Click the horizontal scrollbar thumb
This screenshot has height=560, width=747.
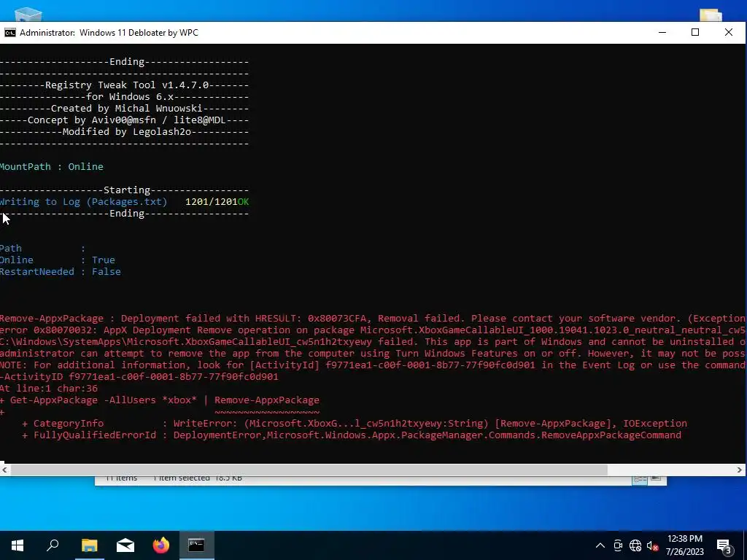[x=309, y=470]
